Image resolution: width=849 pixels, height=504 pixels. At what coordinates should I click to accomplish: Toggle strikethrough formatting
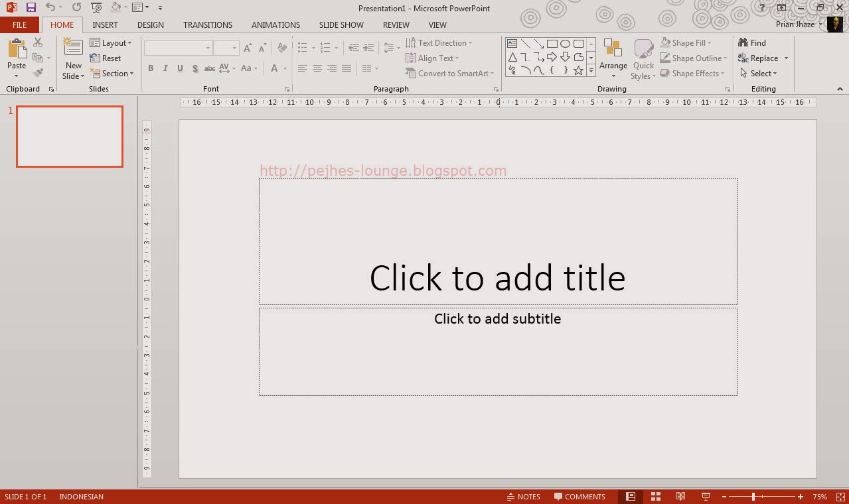pos(210,68)
